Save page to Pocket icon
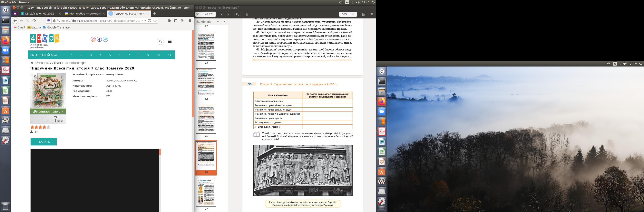 pyautogui.click(x=150, y=21)
